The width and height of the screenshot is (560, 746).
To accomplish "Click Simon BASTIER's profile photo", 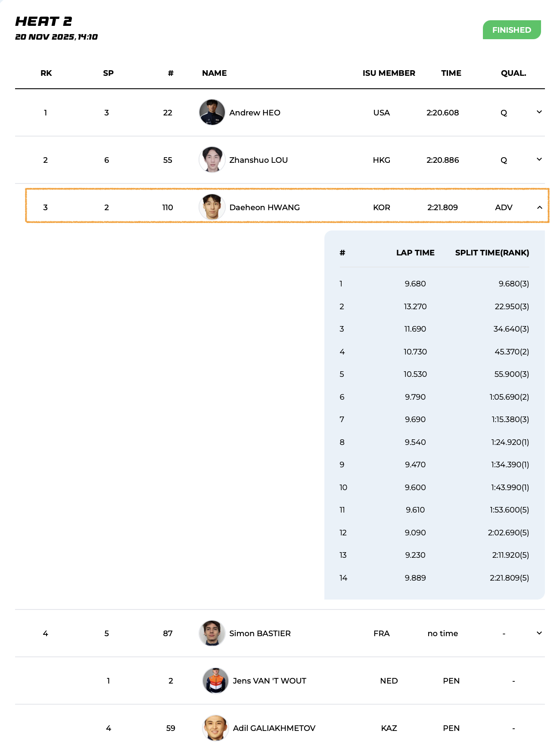I will tap(212, 633).
